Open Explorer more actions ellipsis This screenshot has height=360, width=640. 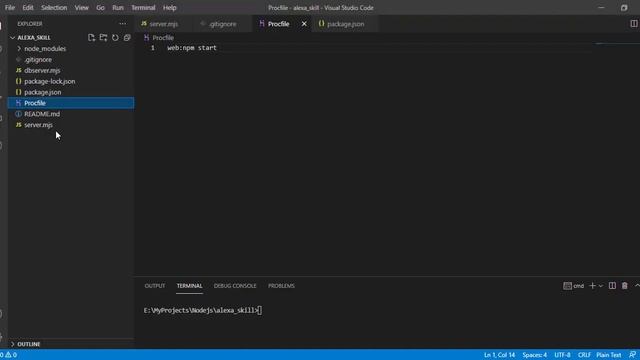(x=122, y=24)
